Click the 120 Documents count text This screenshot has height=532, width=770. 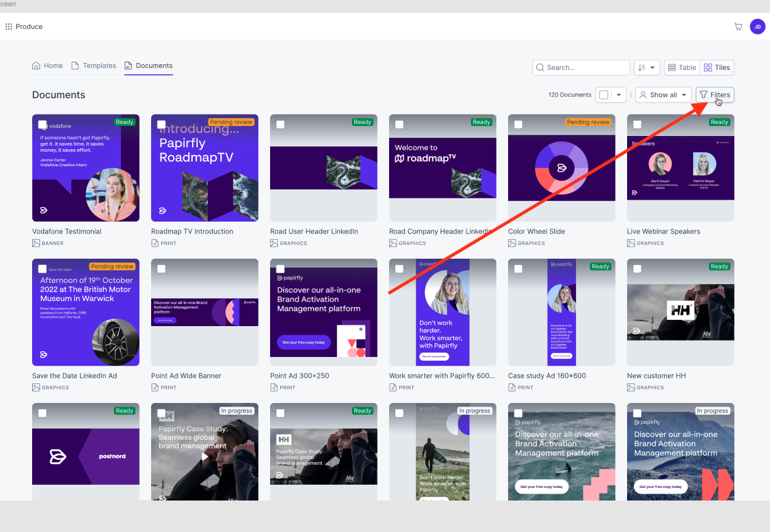pos(570,95)
